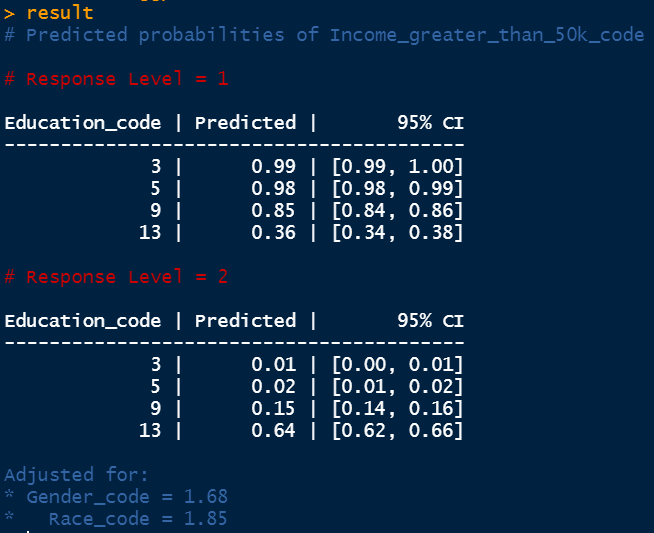Screen dimensions: 654x533
Task: Click the Education_code header in the Response Level 1 table
Action: 83,123
